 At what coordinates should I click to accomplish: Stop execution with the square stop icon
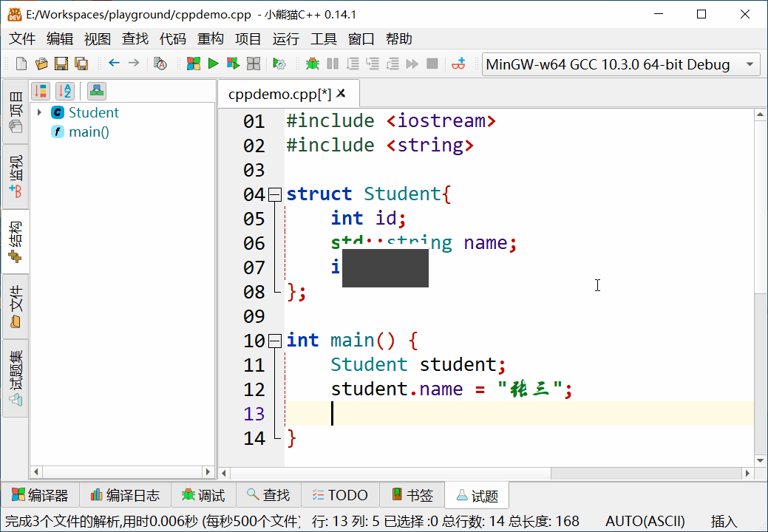[432, 64]
